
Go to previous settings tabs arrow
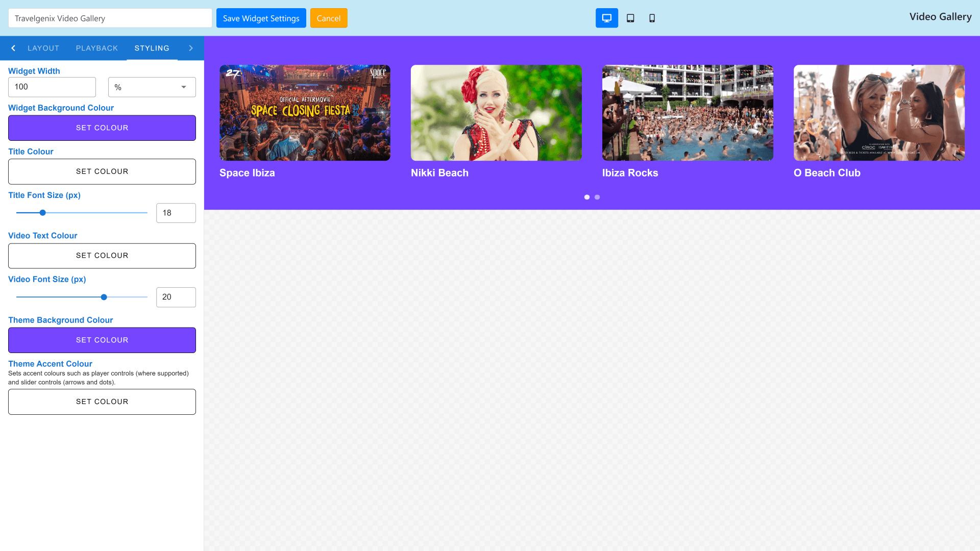coord(13,48)
